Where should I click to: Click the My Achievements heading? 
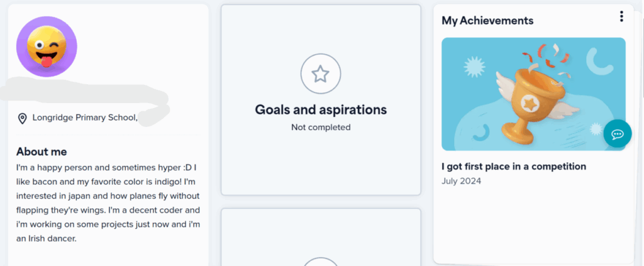[487, 21]
